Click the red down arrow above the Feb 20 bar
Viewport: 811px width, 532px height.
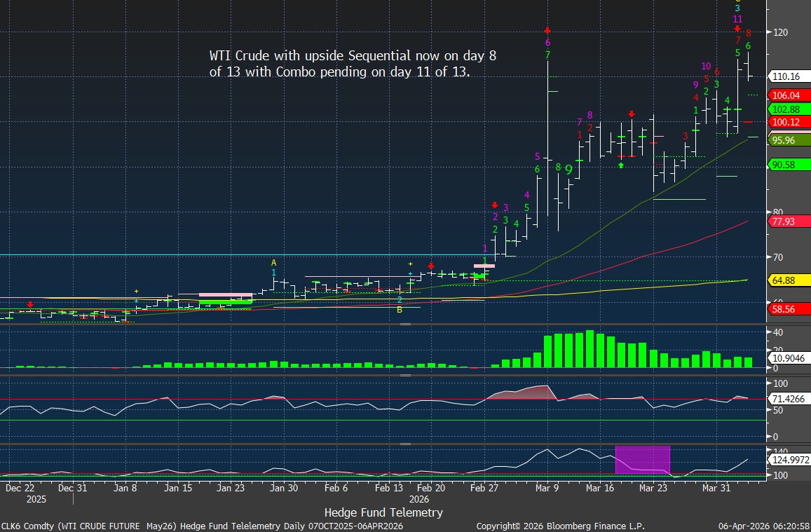click(430, 266)
